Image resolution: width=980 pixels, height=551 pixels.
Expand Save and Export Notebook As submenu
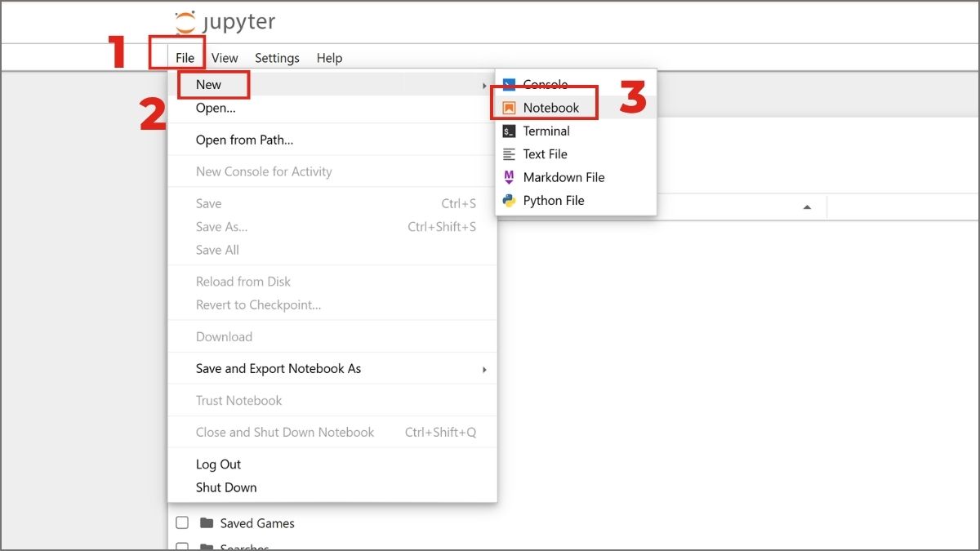pos(332,368)
